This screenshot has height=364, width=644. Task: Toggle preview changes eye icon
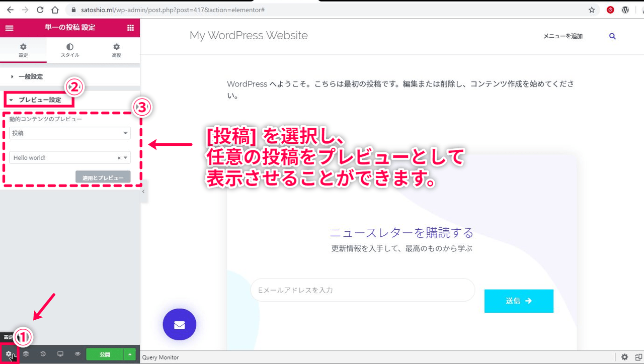click(x=77, y=354)
